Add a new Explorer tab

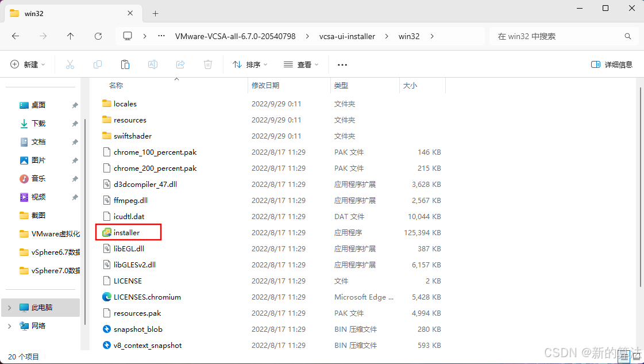155,14
